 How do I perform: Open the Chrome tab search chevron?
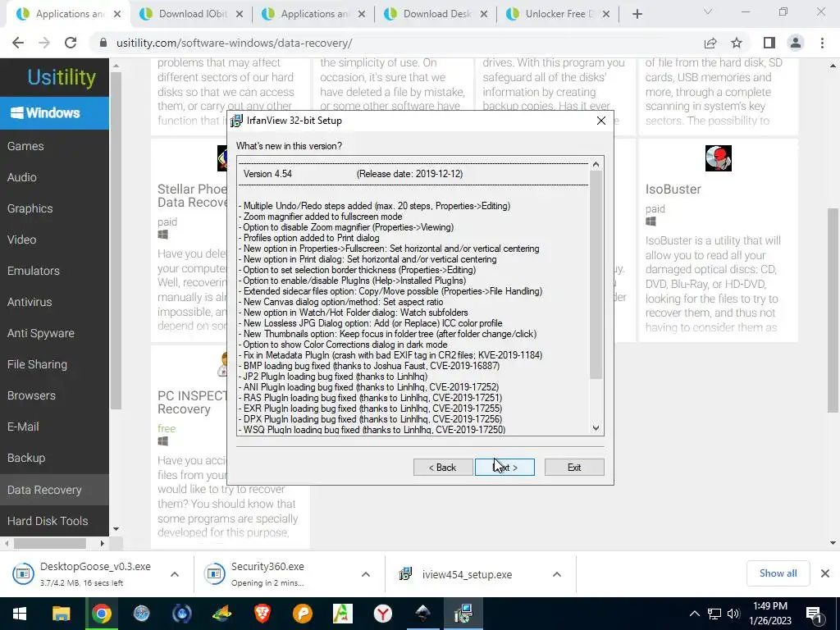point(707,11)
